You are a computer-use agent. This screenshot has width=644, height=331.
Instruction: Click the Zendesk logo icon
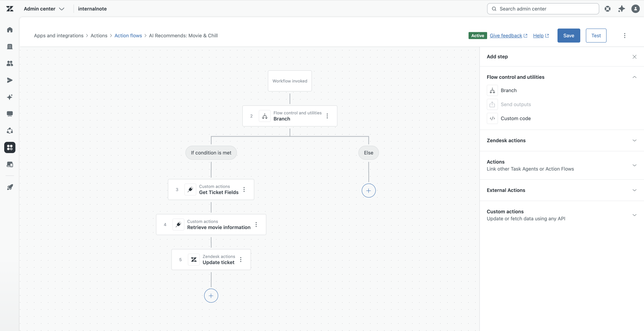[10, 9]
